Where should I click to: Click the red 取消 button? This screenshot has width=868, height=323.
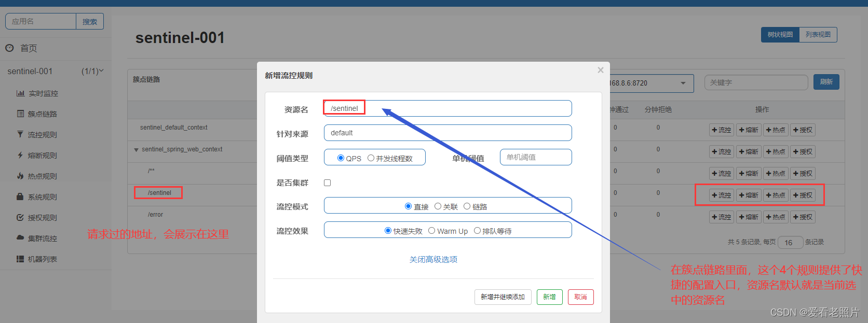pyautogui.click(x=580, y=297)
